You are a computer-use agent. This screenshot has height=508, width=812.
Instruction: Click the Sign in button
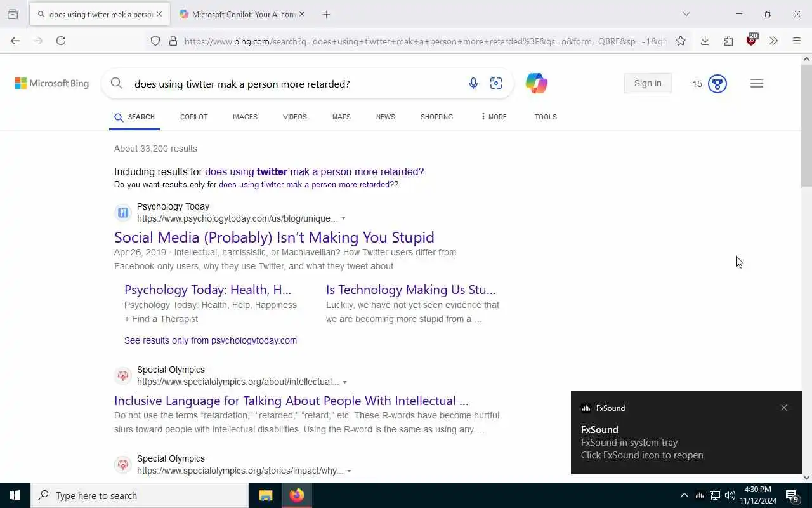[x=648, y=83]
